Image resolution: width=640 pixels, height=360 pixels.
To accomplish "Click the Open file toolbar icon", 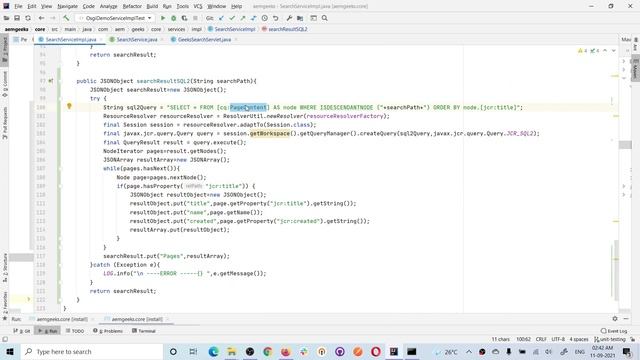I will click(6, 18).
